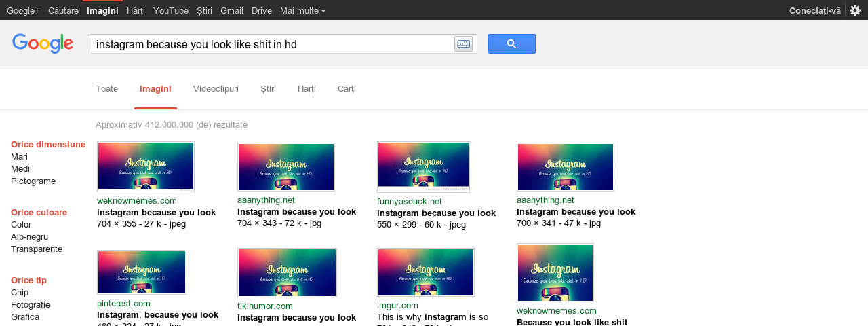
Task: Open Știri in top black bar
Action: point(204,10)
